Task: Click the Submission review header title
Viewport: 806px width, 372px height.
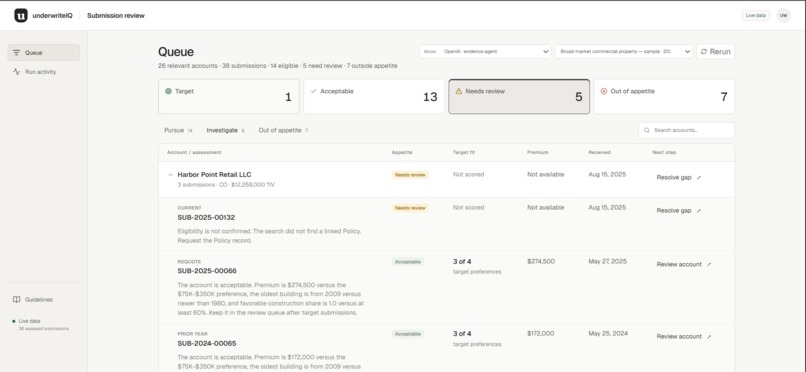Action: tap(116, 16)
